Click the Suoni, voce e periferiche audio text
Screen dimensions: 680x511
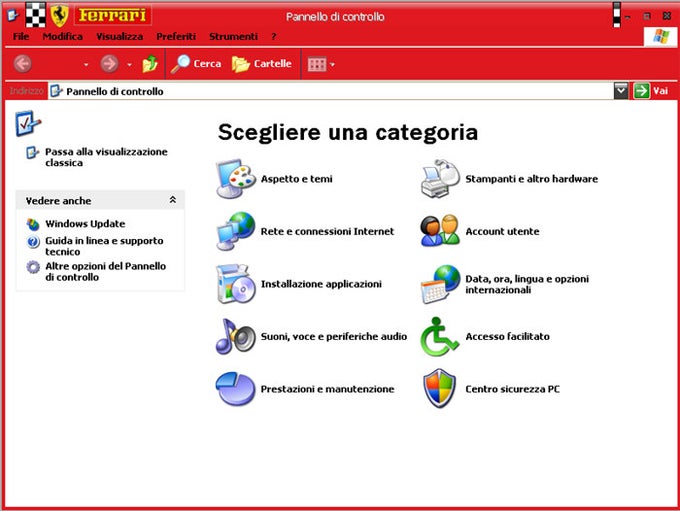point(333,336)
